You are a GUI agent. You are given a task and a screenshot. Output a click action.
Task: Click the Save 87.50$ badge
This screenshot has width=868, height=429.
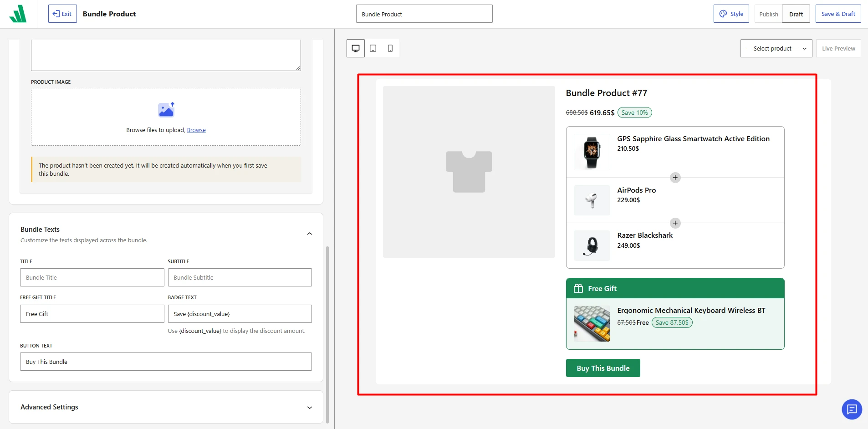point(672,322)
